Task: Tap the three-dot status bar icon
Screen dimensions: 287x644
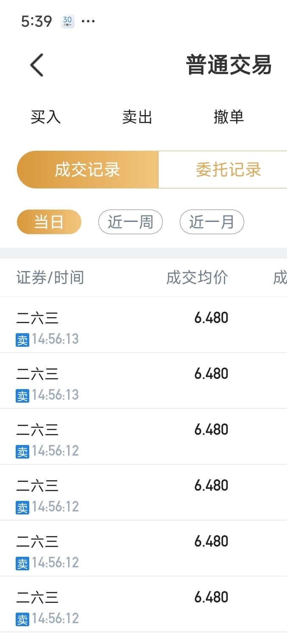Action: (x=88, y=21)
